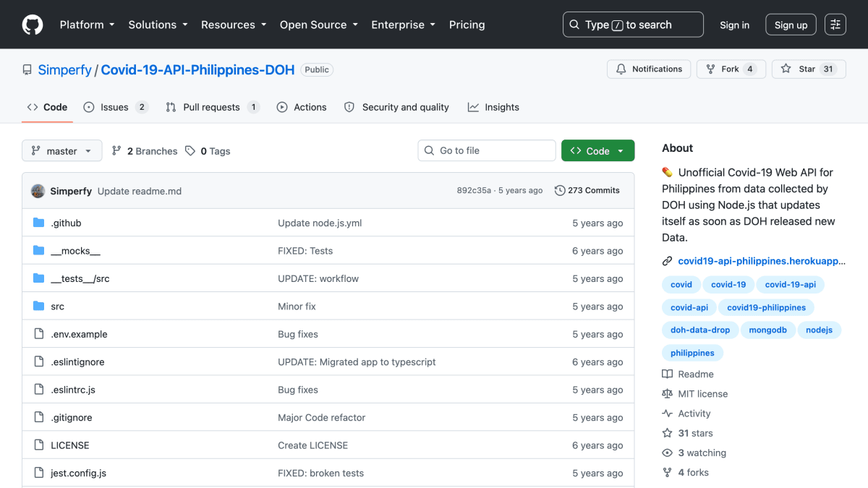Click the tag icon beside 0 Tags
This screenshot has height=488, width=868.
point(190,151)
